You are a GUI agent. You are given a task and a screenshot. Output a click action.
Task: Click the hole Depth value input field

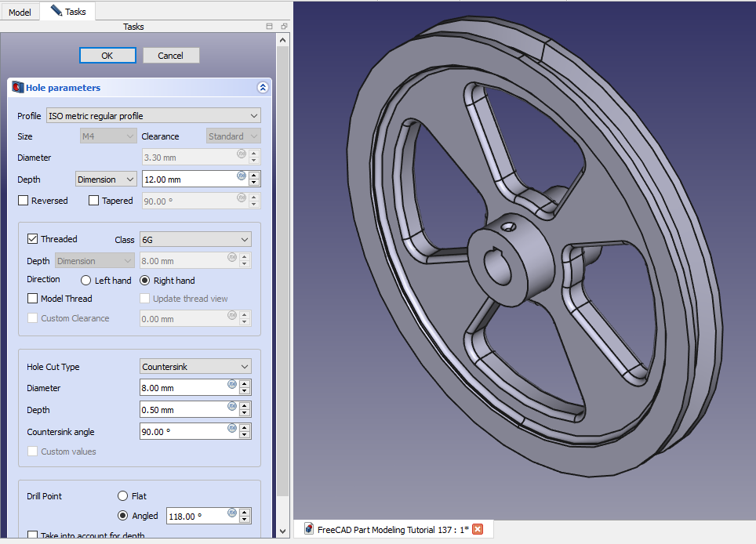pos(188,180)
